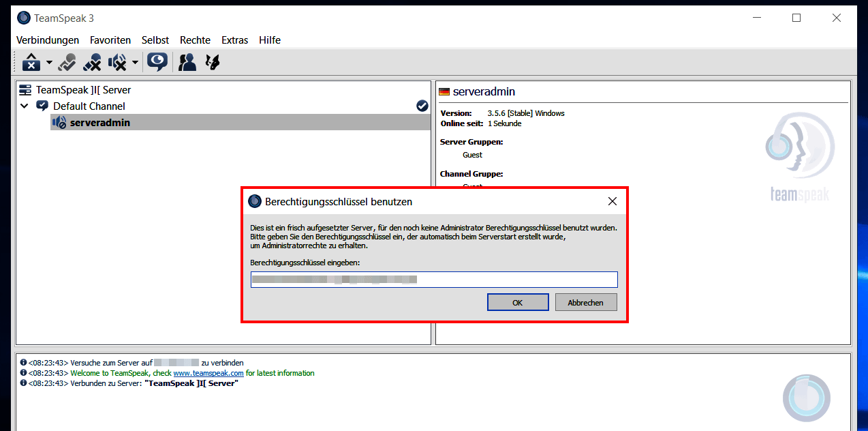
Task: Open the Rechte menu
Action: click(195, 40)
